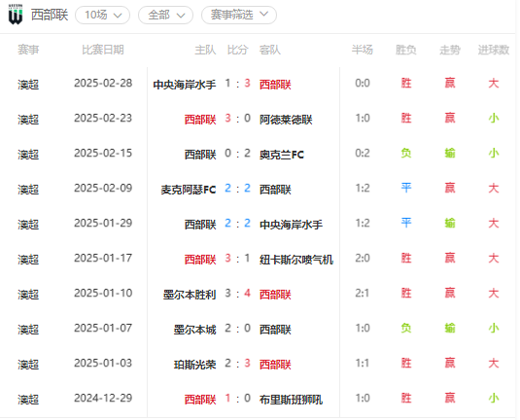Click the Western United club logo icon

16,15
